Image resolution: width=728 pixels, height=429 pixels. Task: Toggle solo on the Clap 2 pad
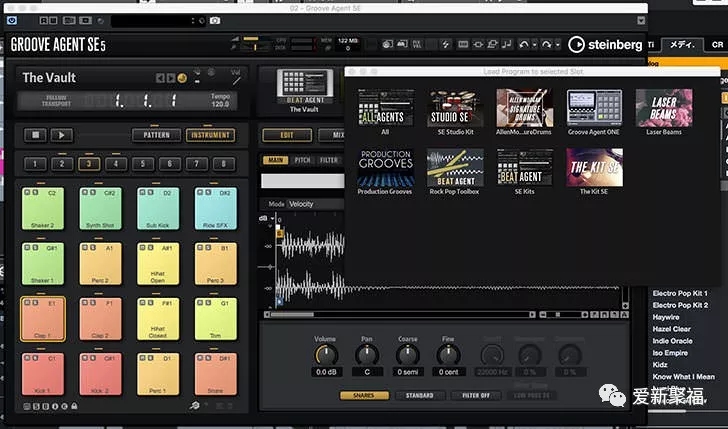93,303
